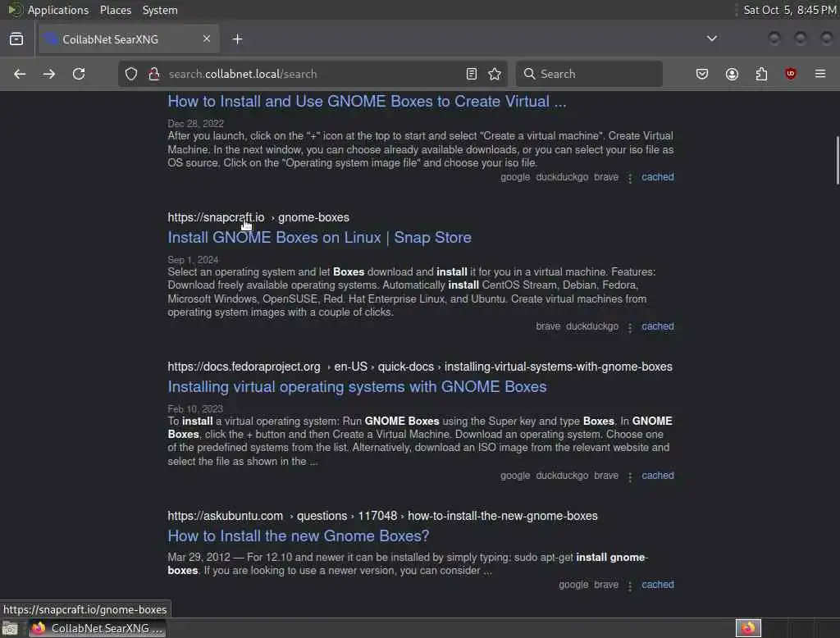Open the System menu
This screenshot has width=840, height=638.
160,10
